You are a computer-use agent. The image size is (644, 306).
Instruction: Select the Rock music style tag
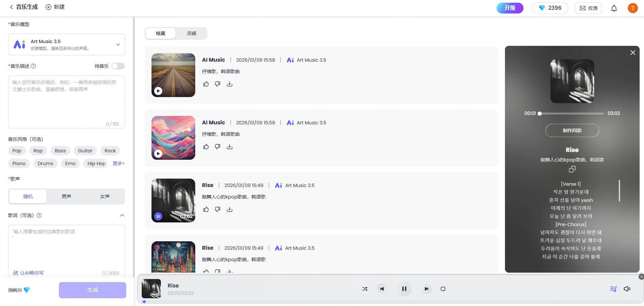coord(110,151)
